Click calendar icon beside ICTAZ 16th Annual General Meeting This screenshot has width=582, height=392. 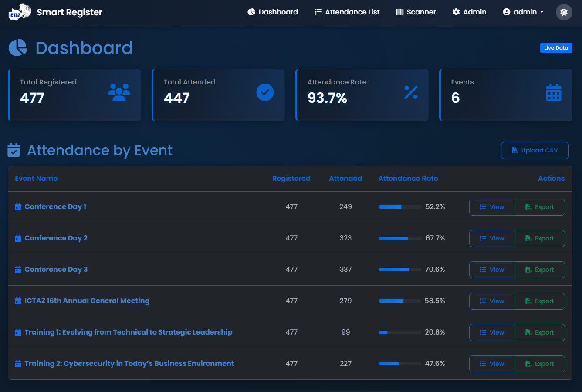tap(18, 301)
